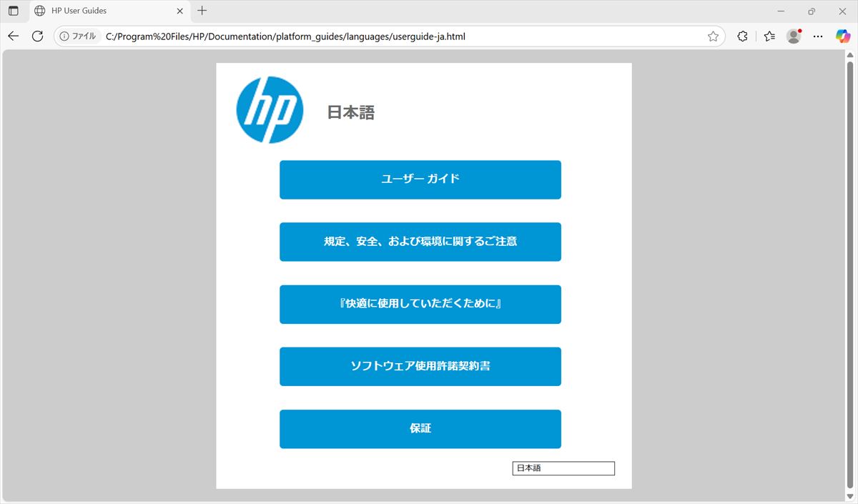This screenshot has height=504, width=858.
Task: Open the Copilot icon
Action: [843, 36]
